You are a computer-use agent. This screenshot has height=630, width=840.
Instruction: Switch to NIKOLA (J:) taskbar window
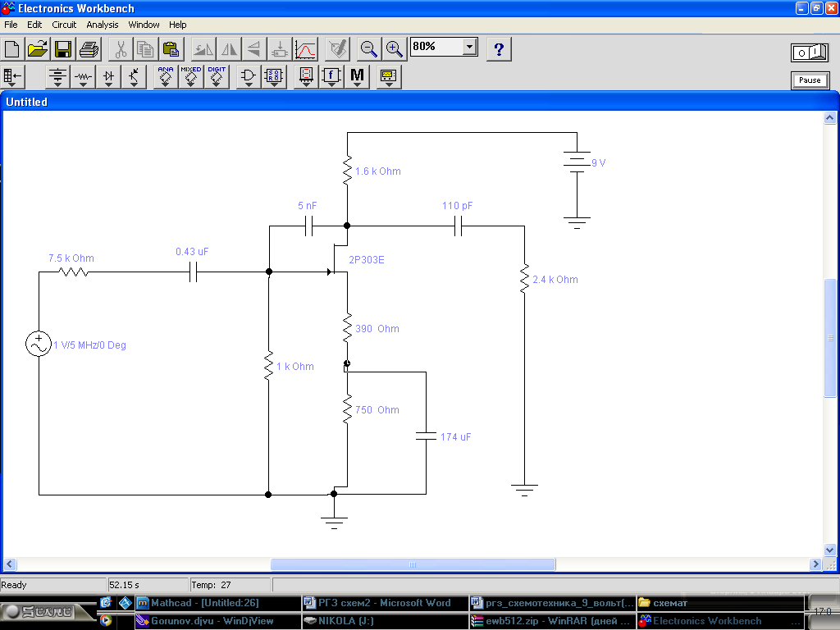tap(385, 621)
